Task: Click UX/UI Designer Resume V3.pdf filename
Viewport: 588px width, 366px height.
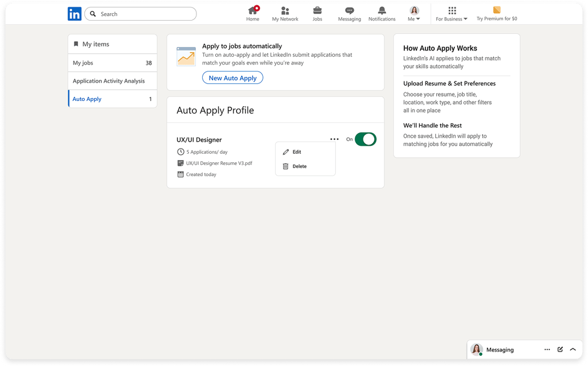Action: click(x=219, y=163)
